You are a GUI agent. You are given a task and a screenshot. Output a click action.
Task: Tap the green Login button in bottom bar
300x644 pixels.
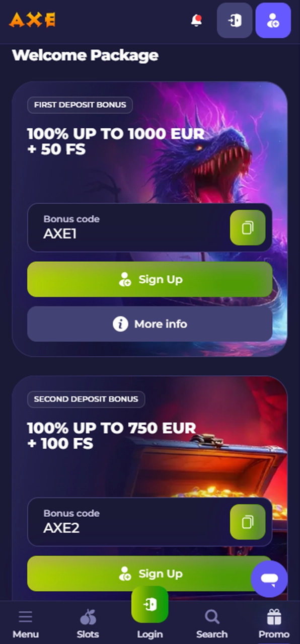(x=150, y=612)
